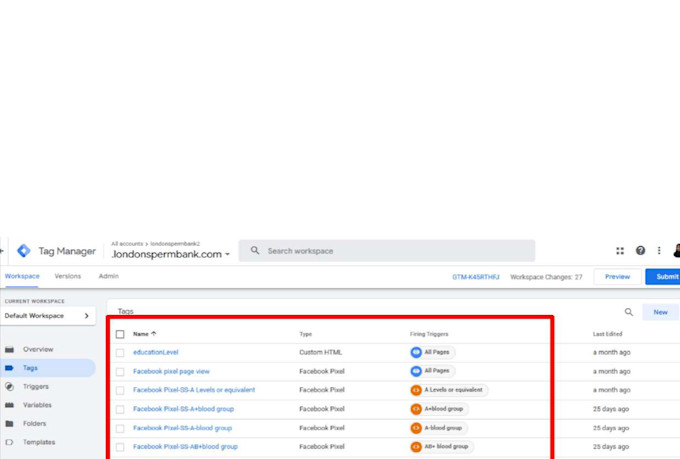Click the A Levels or equivalent trigger chip

pyautogui.click(x=449, y=390)
